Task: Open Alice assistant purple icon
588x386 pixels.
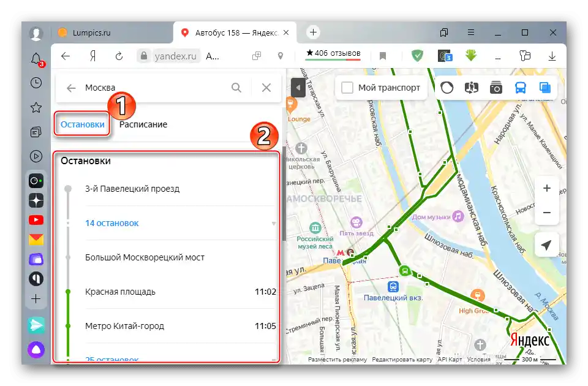Action: pyautogui.click(x=36, y=350)
